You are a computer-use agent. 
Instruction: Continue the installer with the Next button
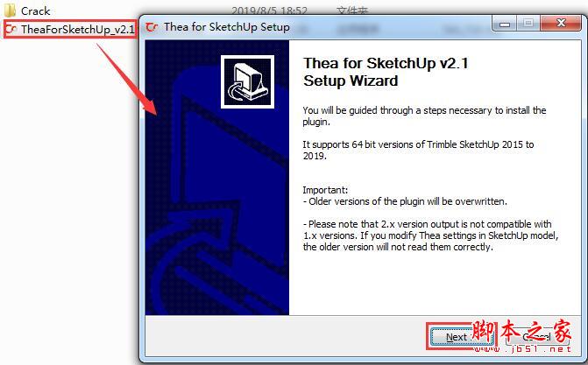461,337
